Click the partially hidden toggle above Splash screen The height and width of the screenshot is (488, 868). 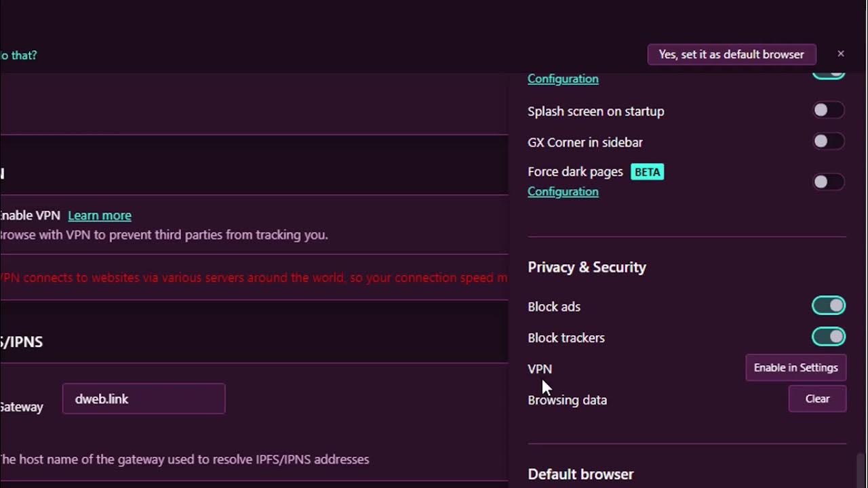(828, 74)
